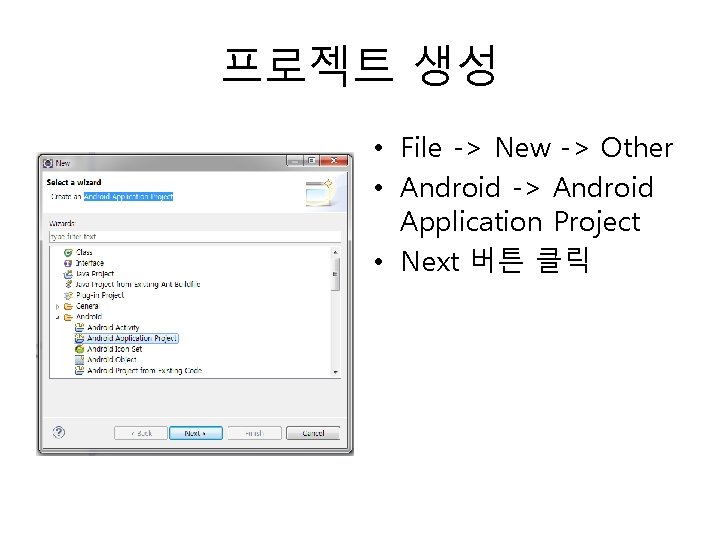Open the help question mark icon

tap(59, 432)
